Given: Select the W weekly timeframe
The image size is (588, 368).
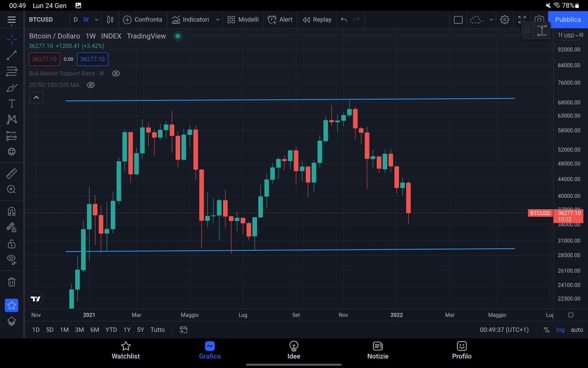Looking at the screenshot, I should tap(86, 20).
